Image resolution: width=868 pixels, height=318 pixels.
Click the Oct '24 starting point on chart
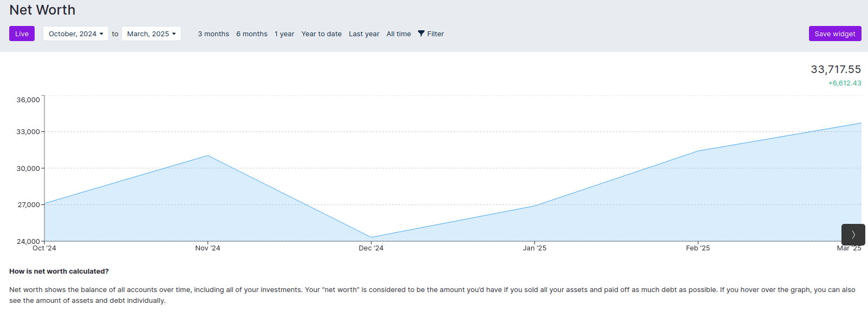click(45, 203)
